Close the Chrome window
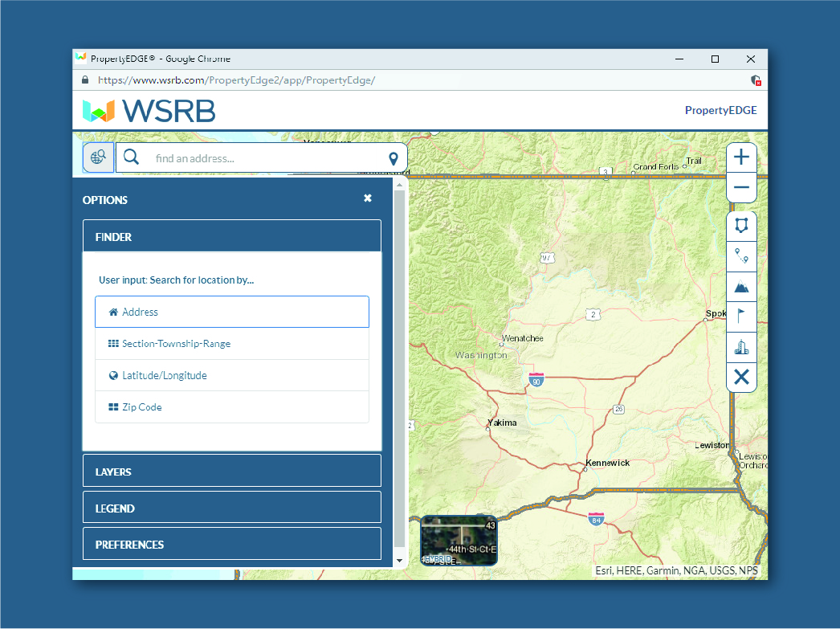The width and height of the screenshot is (840, 629). coord(751,59)
